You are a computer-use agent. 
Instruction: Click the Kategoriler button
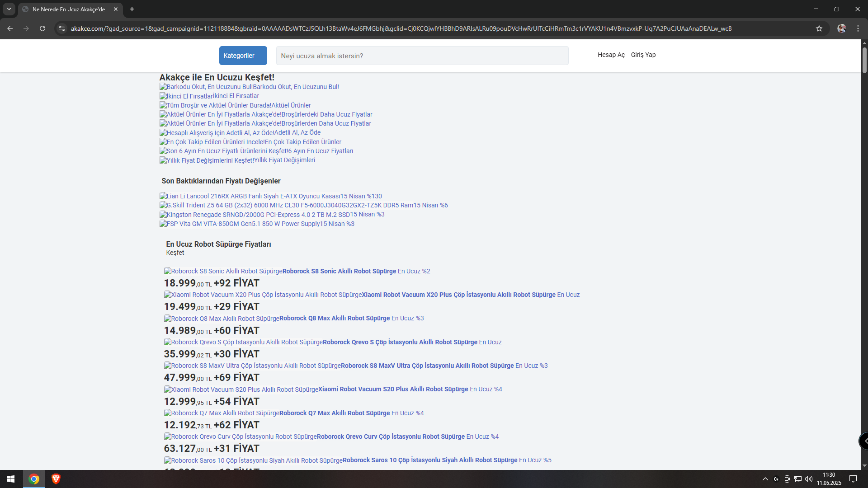pyautogui.click(x=243, y=56)
